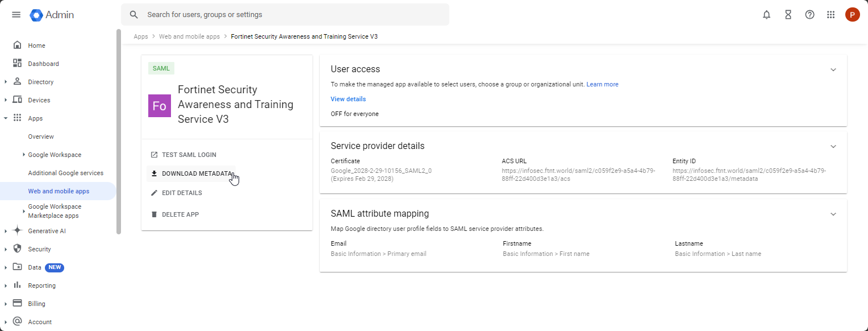Open the help question mark icon

pos(809,15)
